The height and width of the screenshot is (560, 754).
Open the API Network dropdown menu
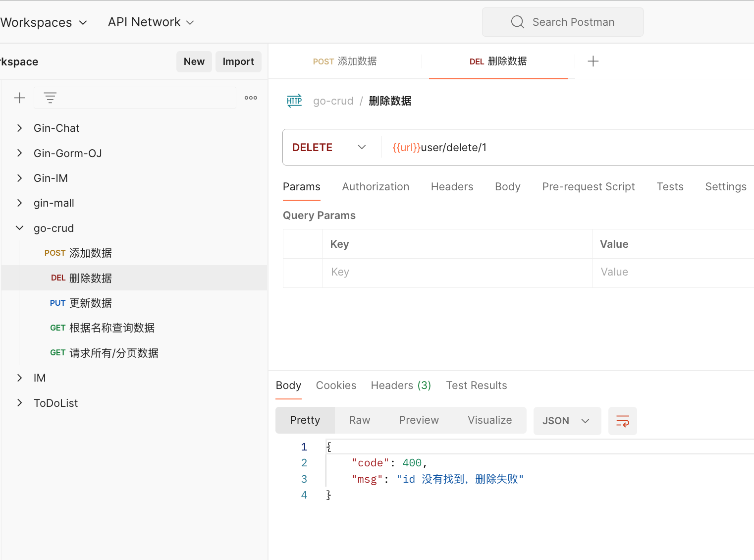pos(151,22)
